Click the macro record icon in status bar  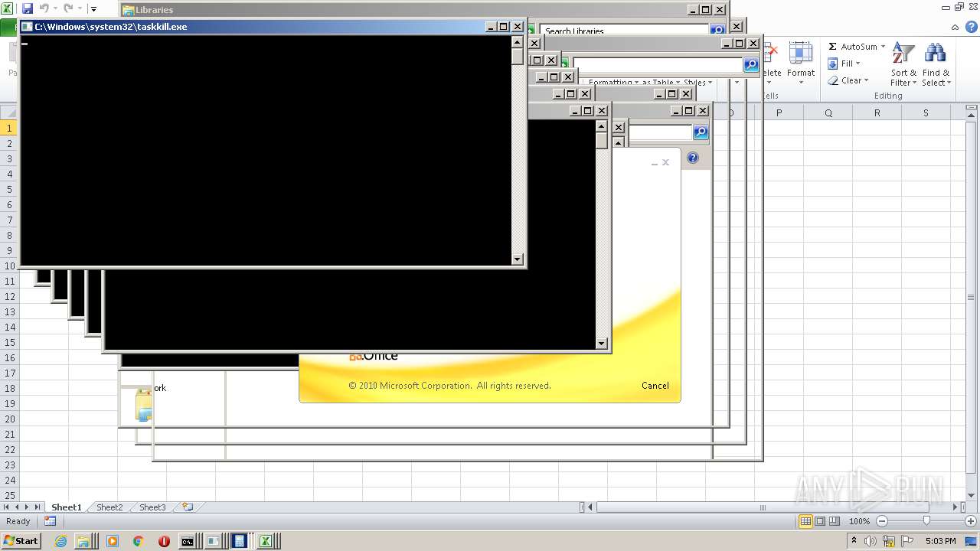50,521
